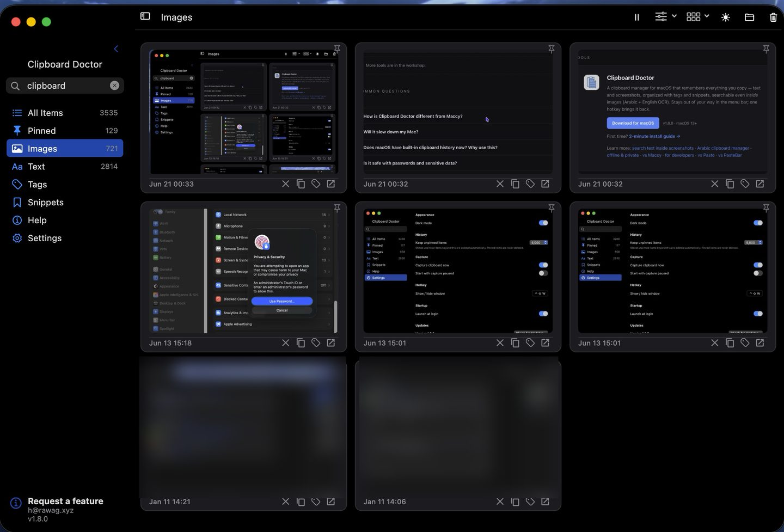Image resolution: width=784 pixels, height=532 pixels.
Task: Select the blurred Jan 11 14:21 thumbnail
Action: point(243,427)
